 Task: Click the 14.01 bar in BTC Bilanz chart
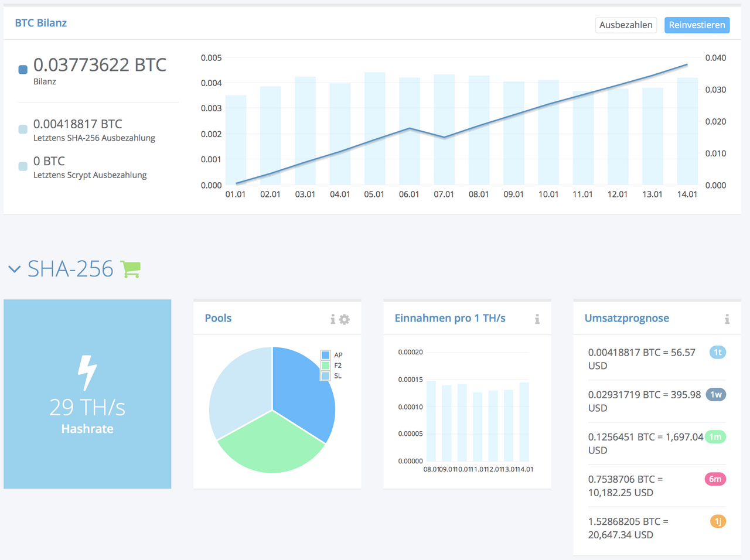pyautogui.click(x=687, y=131)
